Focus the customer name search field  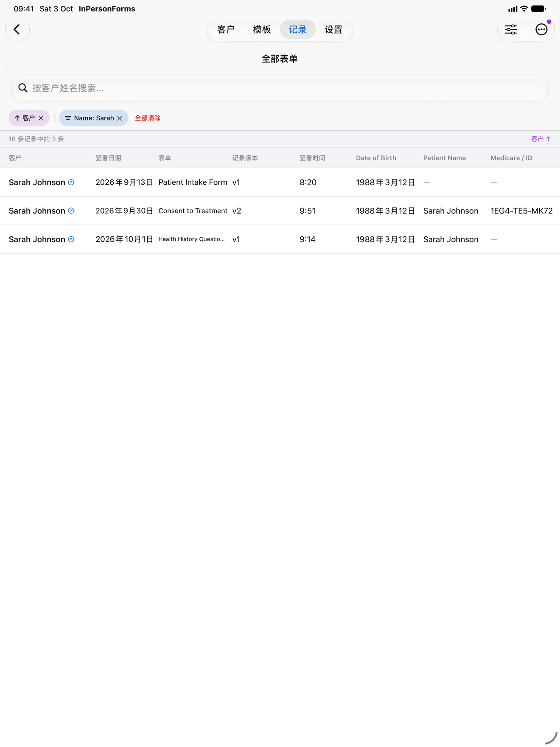280,88
